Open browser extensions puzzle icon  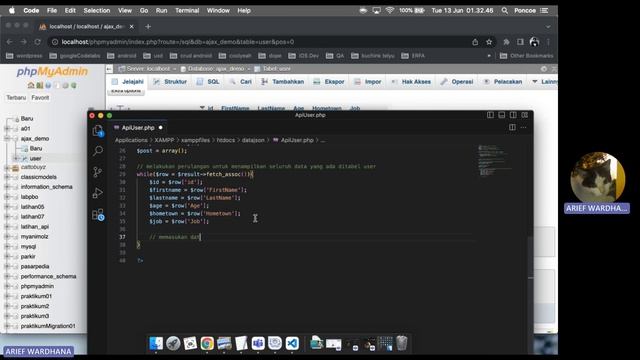point(506,42)
